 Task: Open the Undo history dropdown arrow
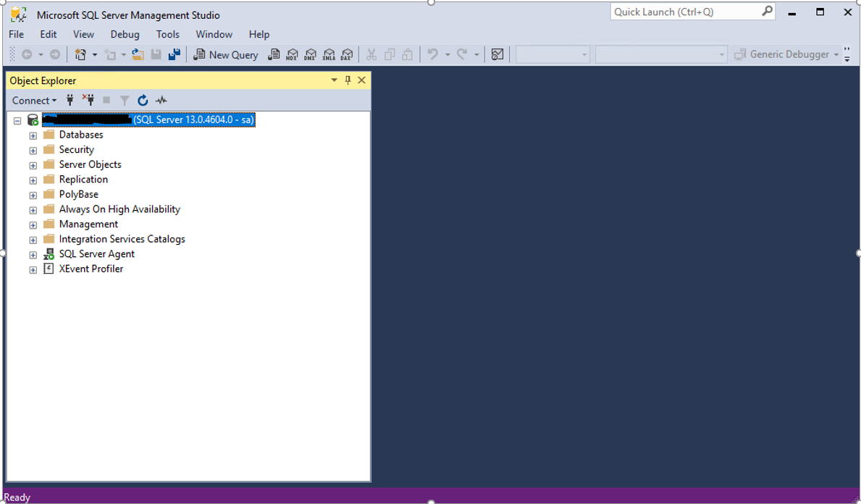coord(448,54)
